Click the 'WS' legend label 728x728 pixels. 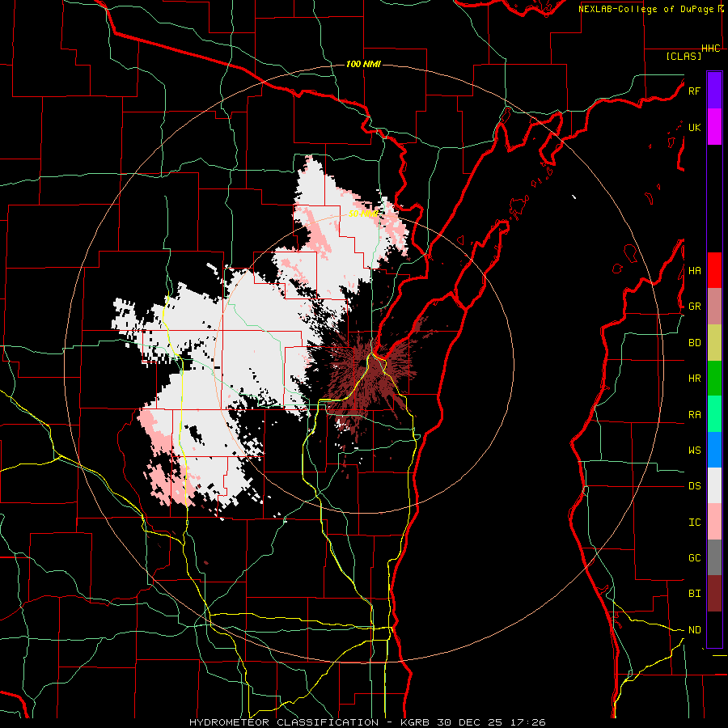pyautogui.click(x=695, y=451)
